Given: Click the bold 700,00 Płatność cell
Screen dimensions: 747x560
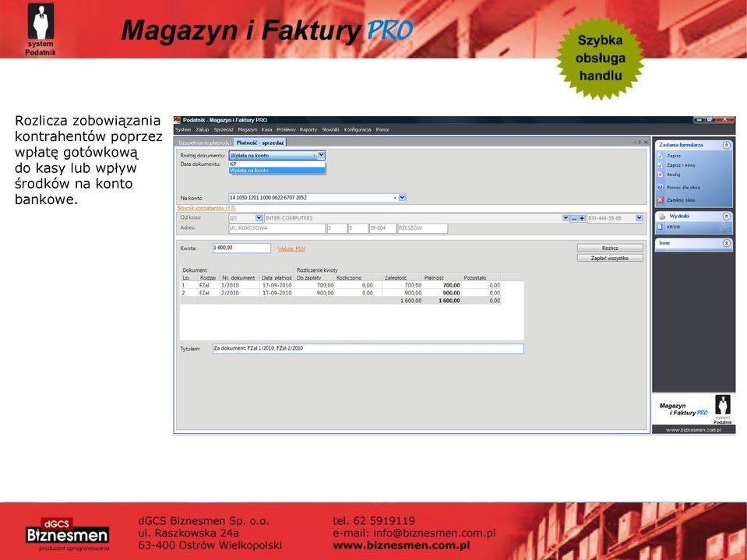Looking at the screenshot, I should (x=442, y=285).
